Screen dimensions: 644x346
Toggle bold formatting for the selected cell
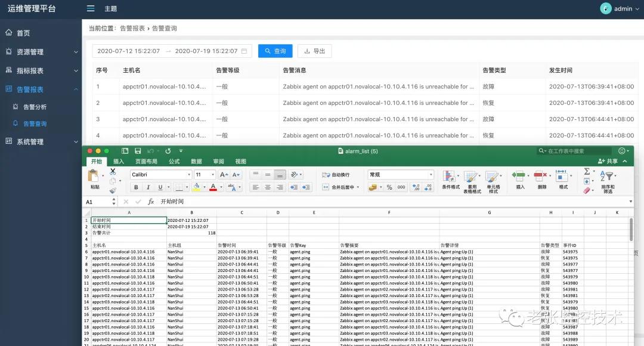[136, 187]
